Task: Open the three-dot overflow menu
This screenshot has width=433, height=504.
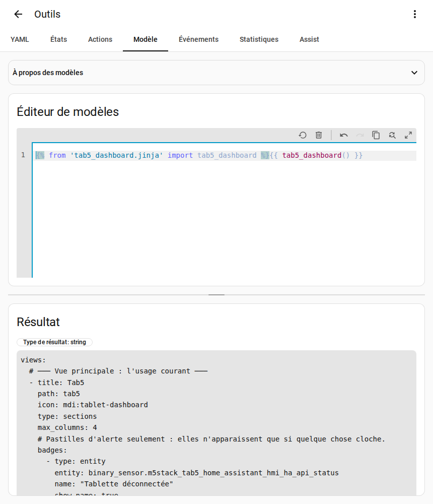Action: pyautogui.click(x=415, y=14)
